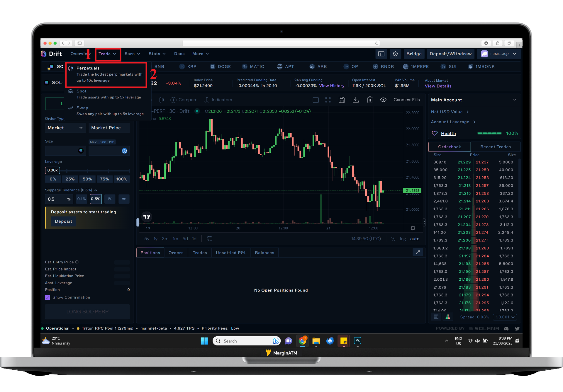
Task: Click the chart trash delete icon
Action: coord(370,100)
